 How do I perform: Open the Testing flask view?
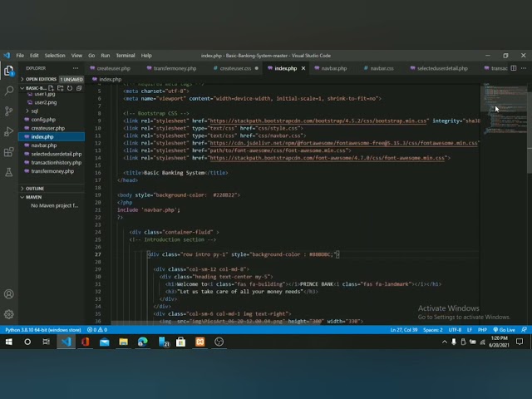(9, 172)
